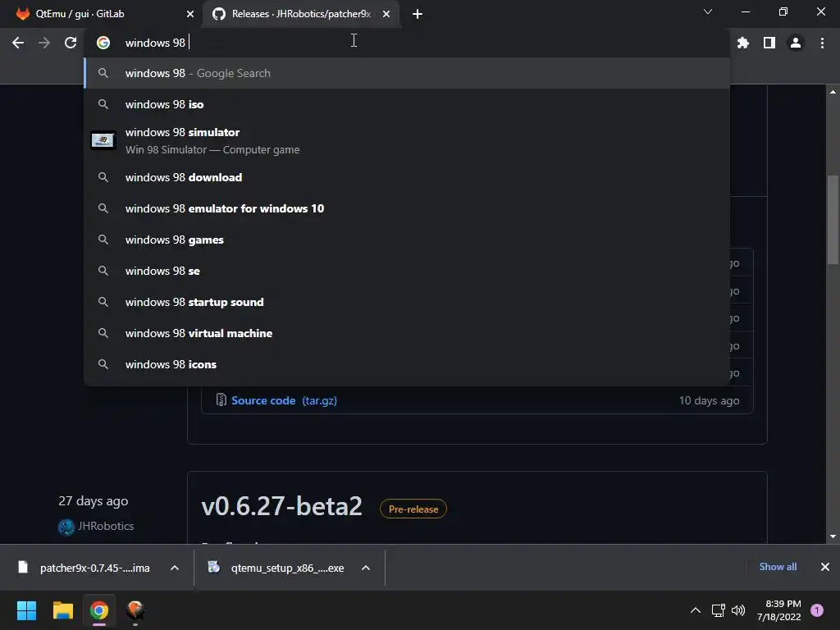Open the volume speaker tray icon
The width and height of the screenshot is (840, 630).
point(738,610)
